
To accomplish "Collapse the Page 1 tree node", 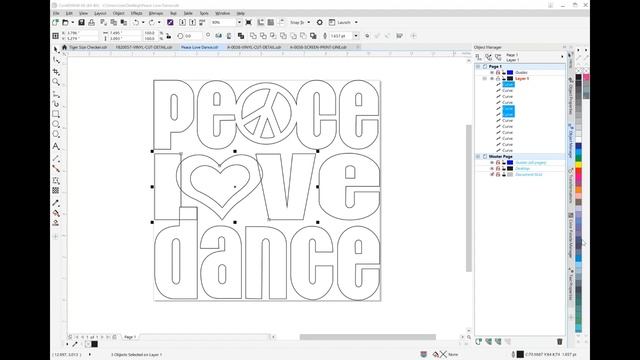I will (478, 66).
